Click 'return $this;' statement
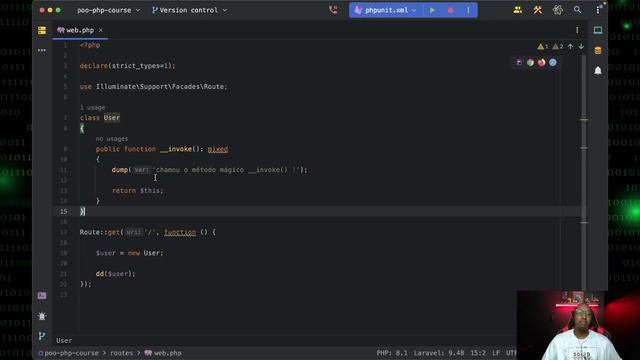This screenshot has height=360, width=640. (x=138, y=191)
